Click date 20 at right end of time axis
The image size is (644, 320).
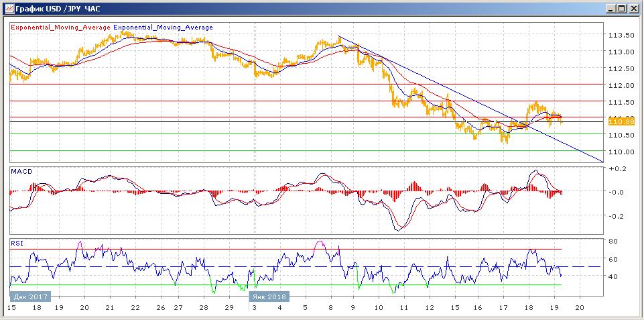coord(580,307)
